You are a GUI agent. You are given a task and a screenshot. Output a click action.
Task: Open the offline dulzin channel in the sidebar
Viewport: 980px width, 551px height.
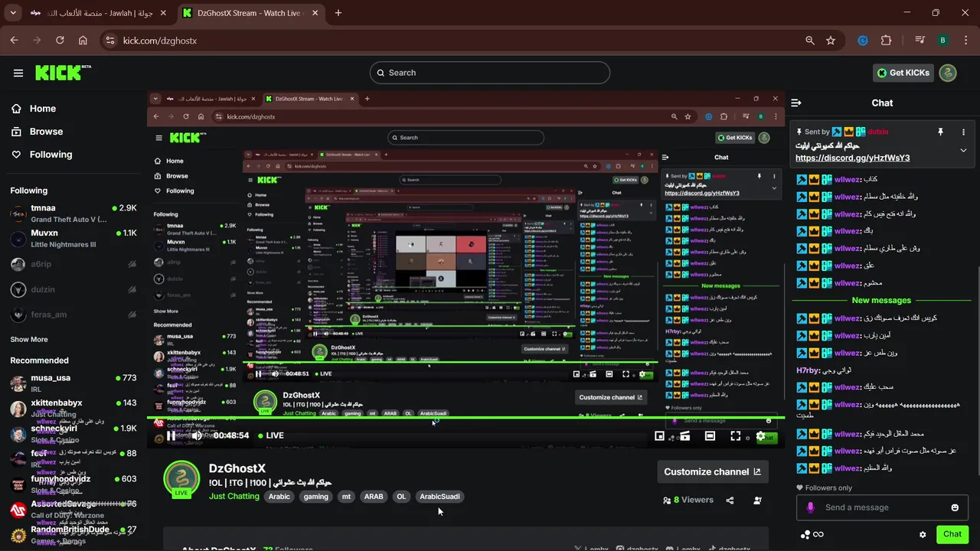73,290
